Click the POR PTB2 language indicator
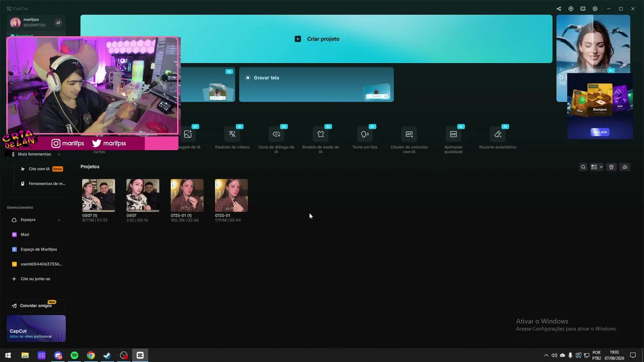644x362 pixels. (x=597, y=355)
